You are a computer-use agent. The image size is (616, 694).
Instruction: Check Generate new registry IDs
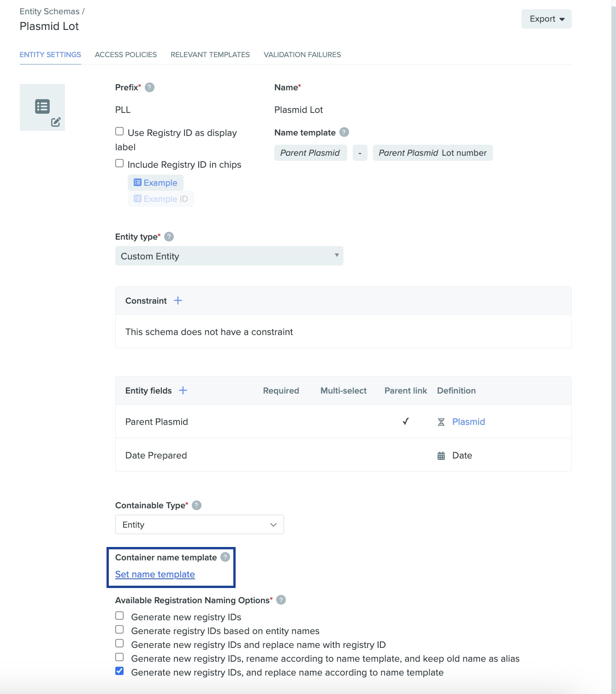tap(119, 616)
